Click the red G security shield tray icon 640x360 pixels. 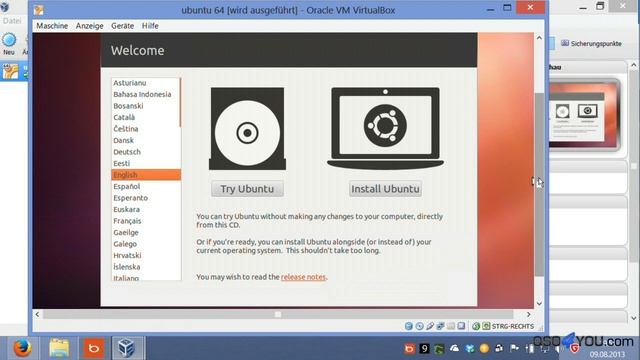(575, 348)
